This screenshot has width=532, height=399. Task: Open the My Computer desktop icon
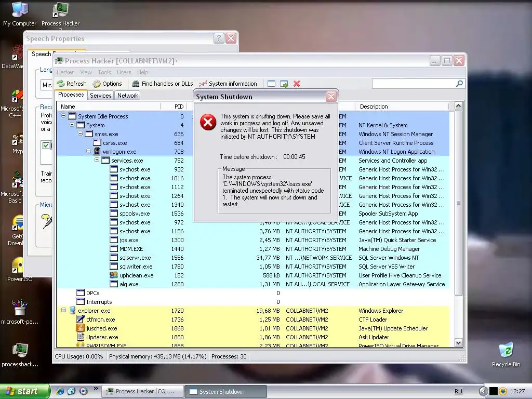coord(20,14)
